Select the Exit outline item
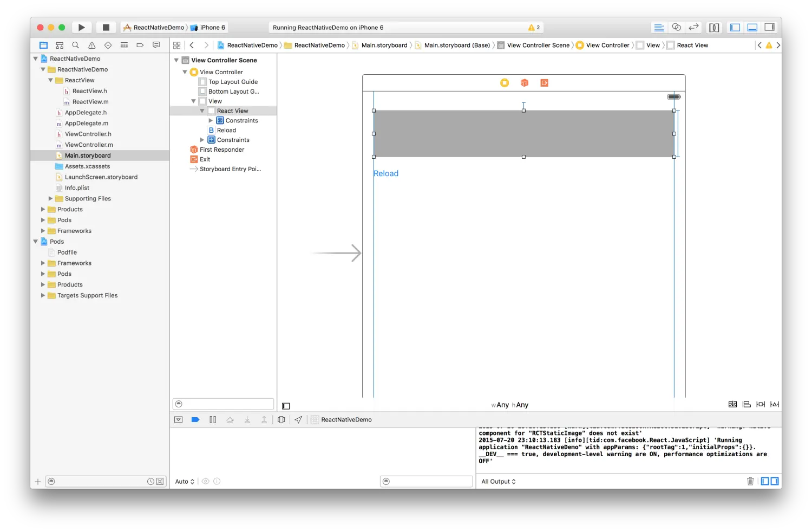This screenshot has width=812, height=532. tap(200, 160)
